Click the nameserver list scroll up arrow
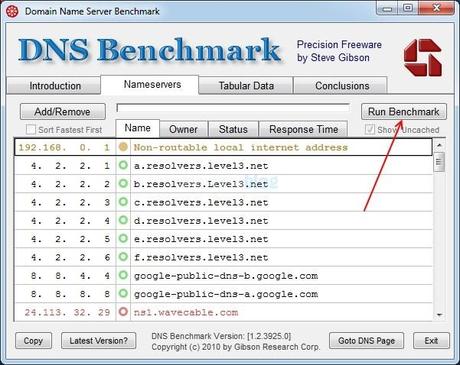460x365 pixels. [439, 145]
